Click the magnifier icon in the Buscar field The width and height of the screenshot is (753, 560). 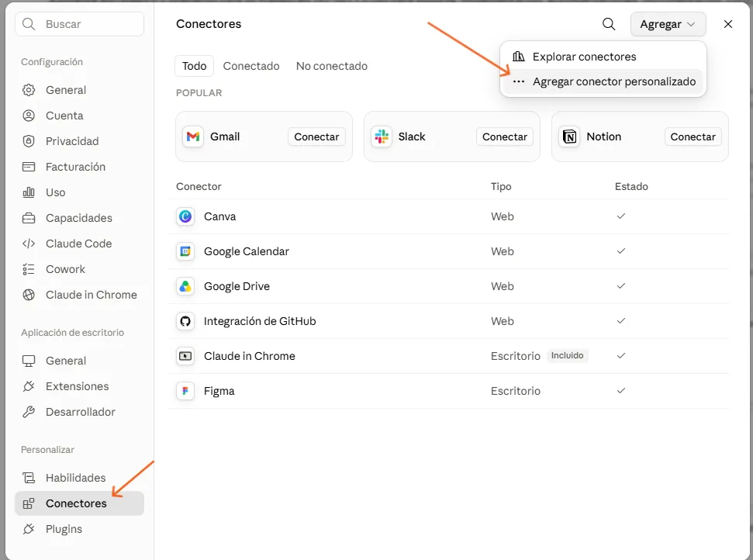tap(29, 24)
